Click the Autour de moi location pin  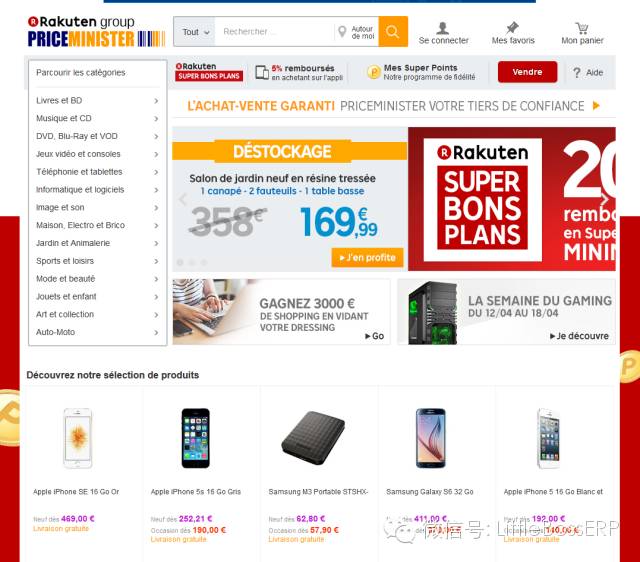(342, 31)
